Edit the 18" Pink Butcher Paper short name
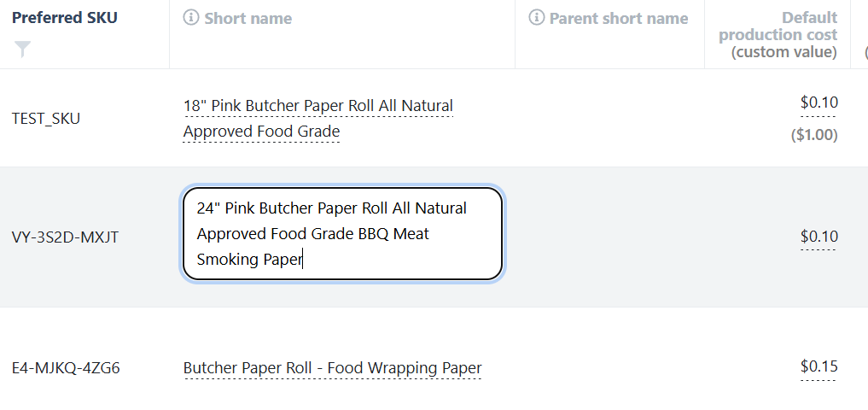The image size is (868, 410). pyautogui.click(x=318, y=119)
